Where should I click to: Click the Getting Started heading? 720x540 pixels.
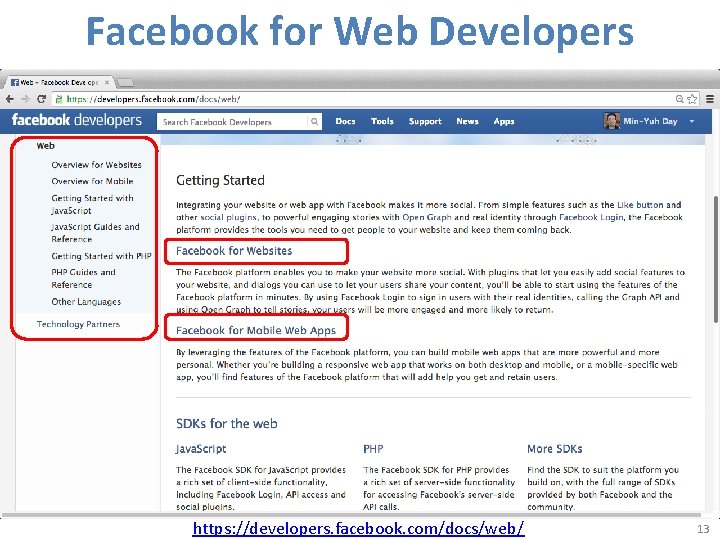coord(220,180)
